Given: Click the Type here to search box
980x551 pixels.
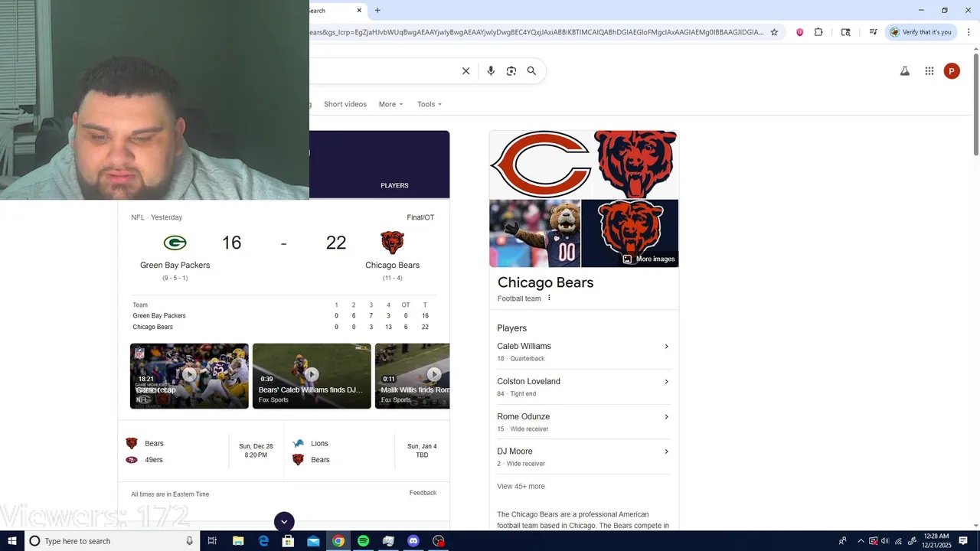Looking at the screenshot, I should pyautogui.click(x=111, y=541).
